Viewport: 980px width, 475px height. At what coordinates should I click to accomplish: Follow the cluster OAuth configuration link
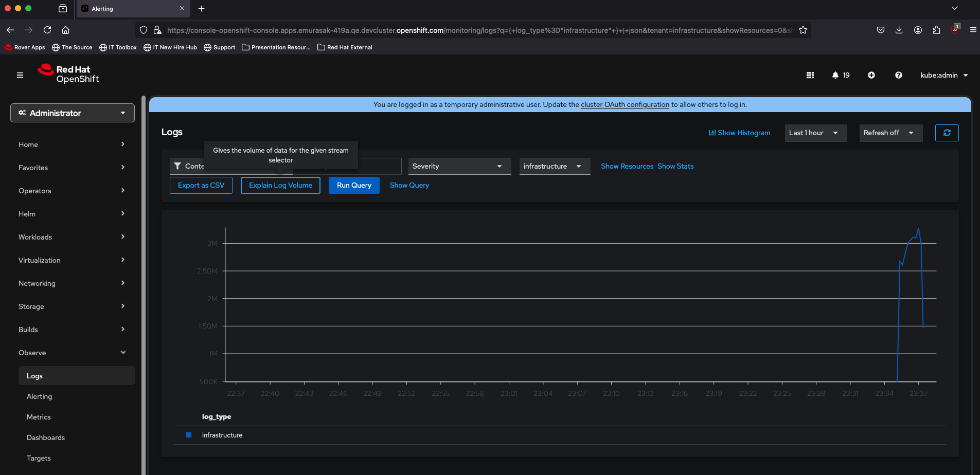[625, 104]
